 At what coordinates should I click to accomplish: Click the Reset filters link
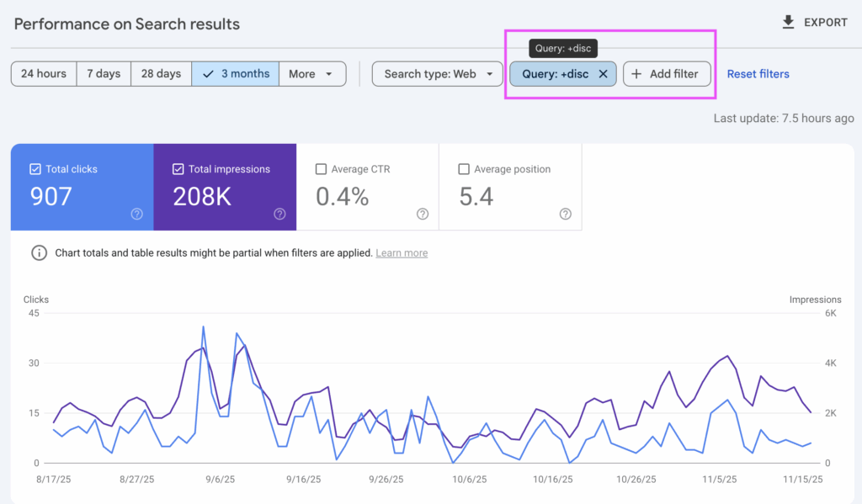tap(758, 74)
